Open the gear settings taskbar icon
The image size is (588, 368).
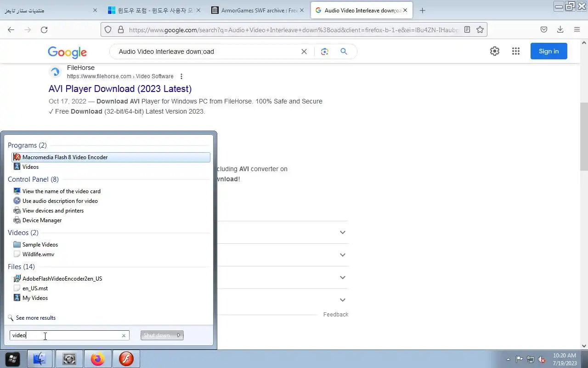pos(69,359)
